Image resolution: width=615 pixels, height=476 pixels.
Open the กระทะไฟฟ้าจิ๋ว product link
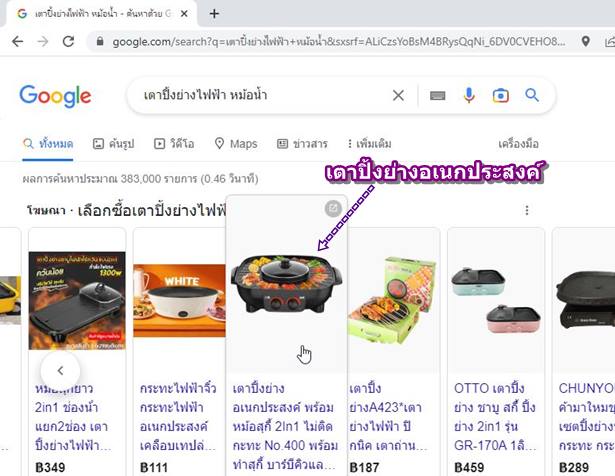tap(178, 417)
